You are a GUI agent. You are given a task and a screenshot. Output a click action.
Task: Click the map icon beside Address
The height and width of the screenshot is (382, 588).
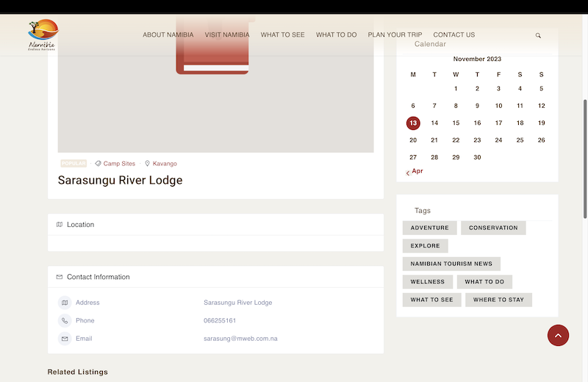tap(65, 303)
